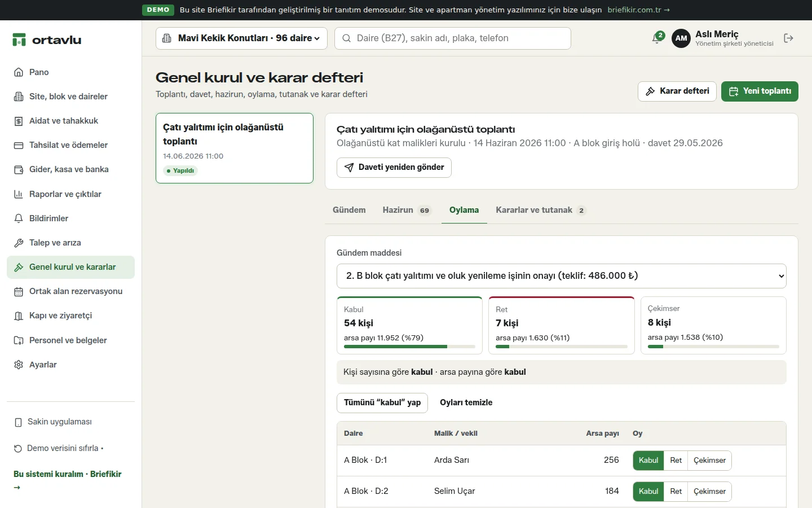Open Ortak alan rezervasyonu
812x508 pixels.
click(70, 291)
